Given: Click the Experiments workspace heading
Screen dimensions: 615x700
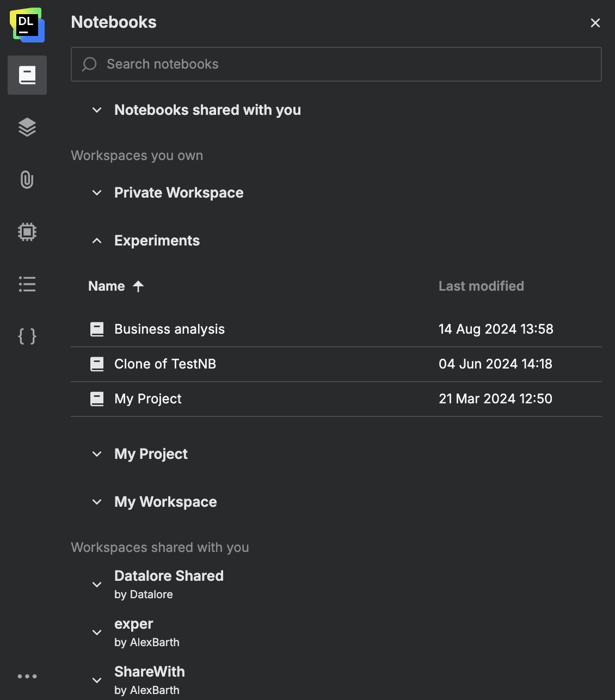Looking at the screenshot, I should (157, 241).
